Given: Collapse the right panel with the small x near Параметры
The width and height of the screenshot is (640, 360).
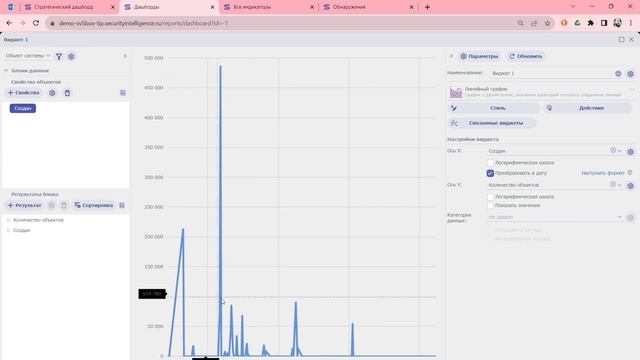Looking at the screenshot, I should (451, 56).
